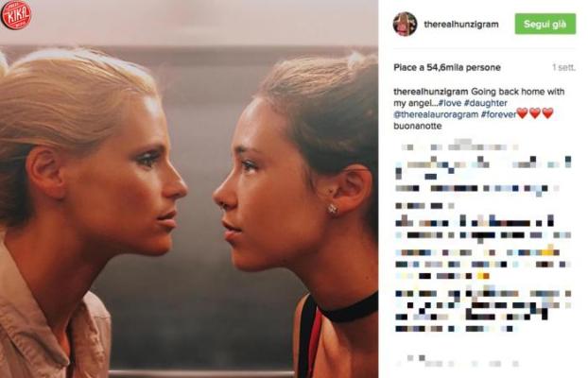Image resolution: width=588 pixels, height=378 pixels.
Task: Click the last red heart emoji
Action: tap(548, 113)
